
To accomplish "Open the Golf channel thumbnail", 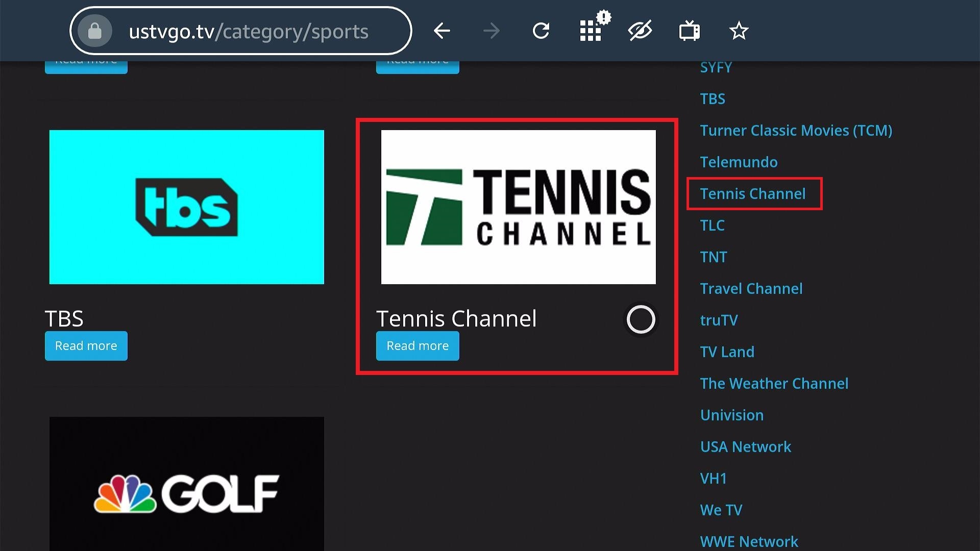I will 186,484.
